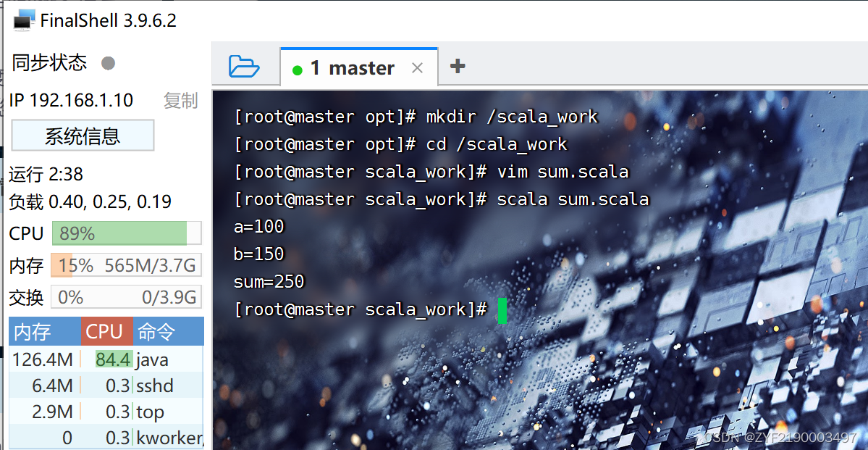868x450 pixels.
Task: Select the top process row
Action: 106,412
